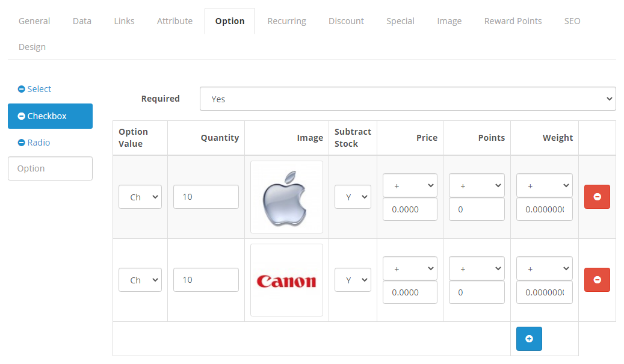Open Weight prefix dropdown in the Apple row
The image size is (624, 364).
[545, 185]
